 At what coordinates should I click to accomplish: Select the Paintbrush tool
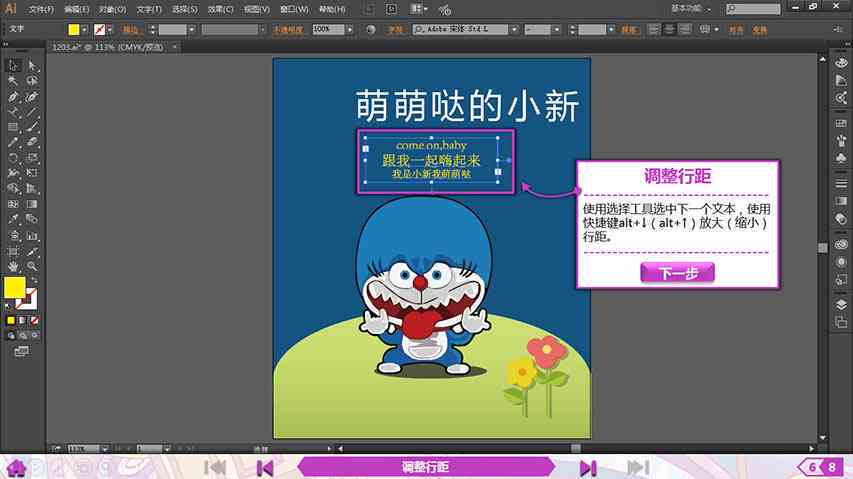(32, 127)
